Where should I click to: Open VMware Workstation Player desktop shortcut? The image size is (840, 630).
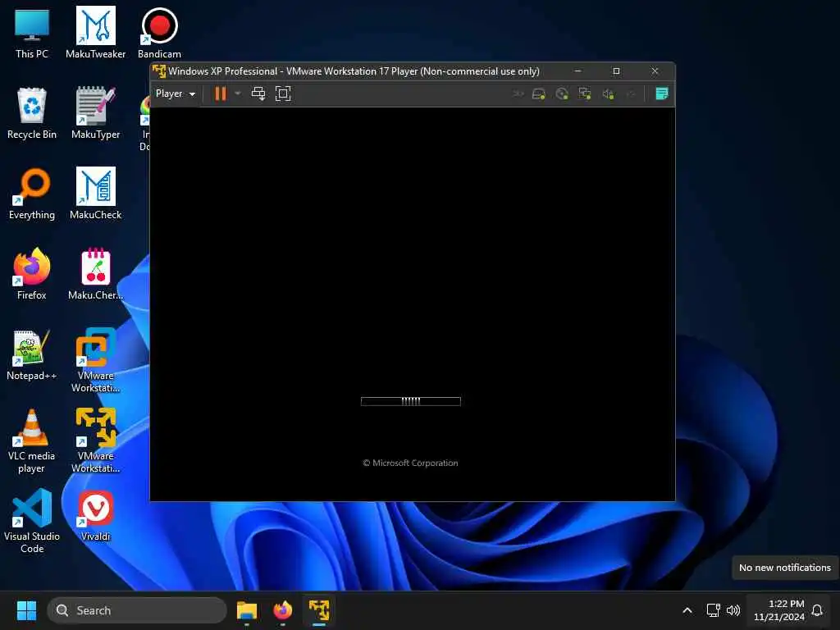[x=95, y=441]
